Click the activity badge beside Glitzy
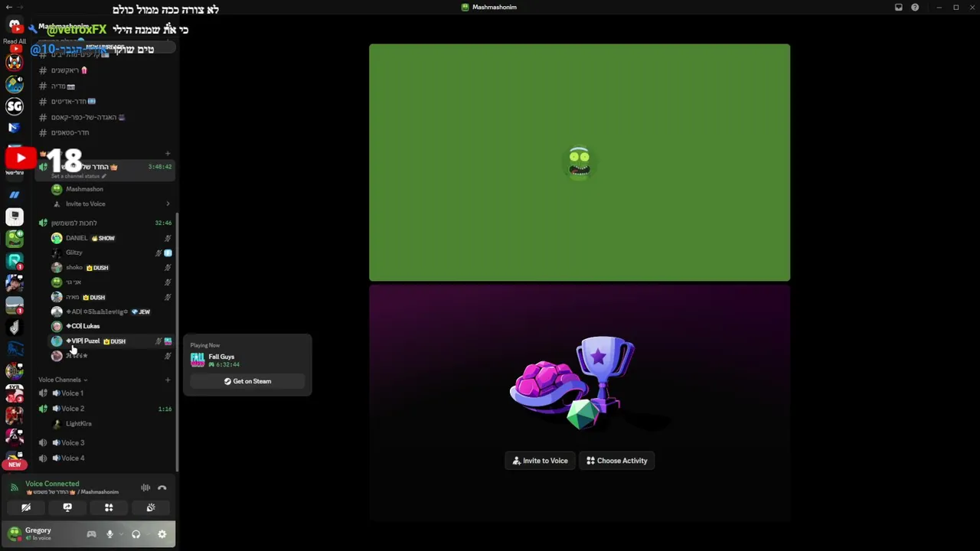This screenshot has height=551, width=980. (168, 253)
